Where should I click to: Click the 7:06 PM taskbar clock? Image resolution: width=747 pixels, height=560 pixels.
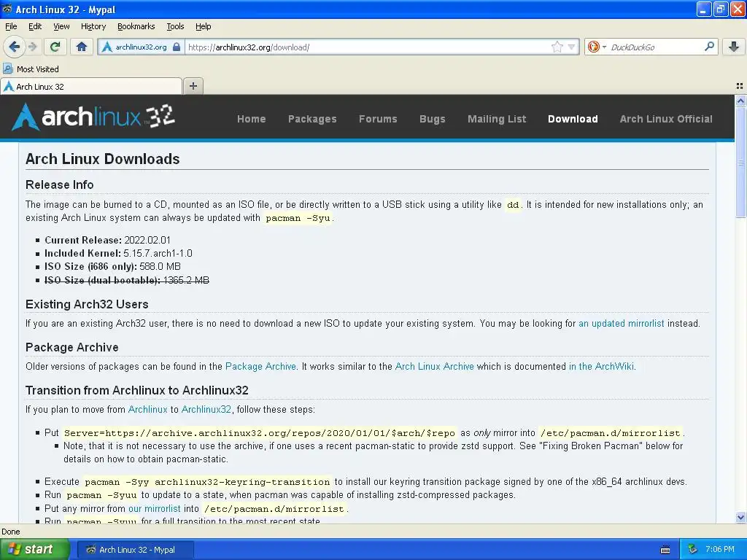click(720, 550)
